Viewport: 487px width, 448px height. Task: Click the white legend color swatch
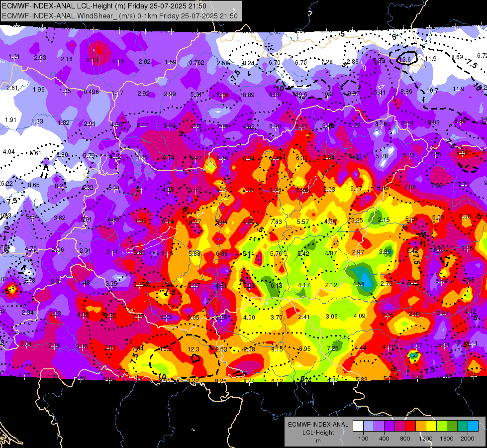click(x=358, y=426)
